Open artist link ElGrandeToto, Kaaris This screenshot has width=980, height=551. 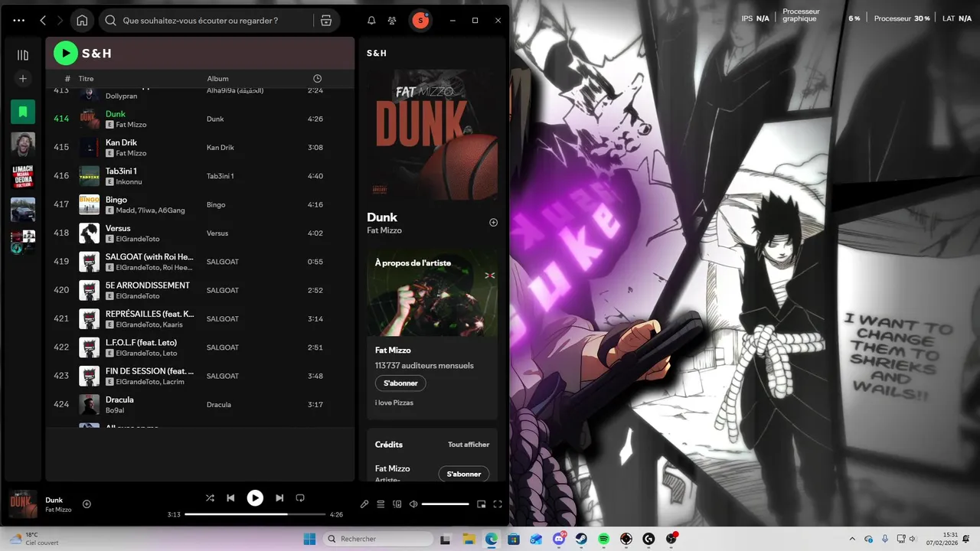[149, 324]
